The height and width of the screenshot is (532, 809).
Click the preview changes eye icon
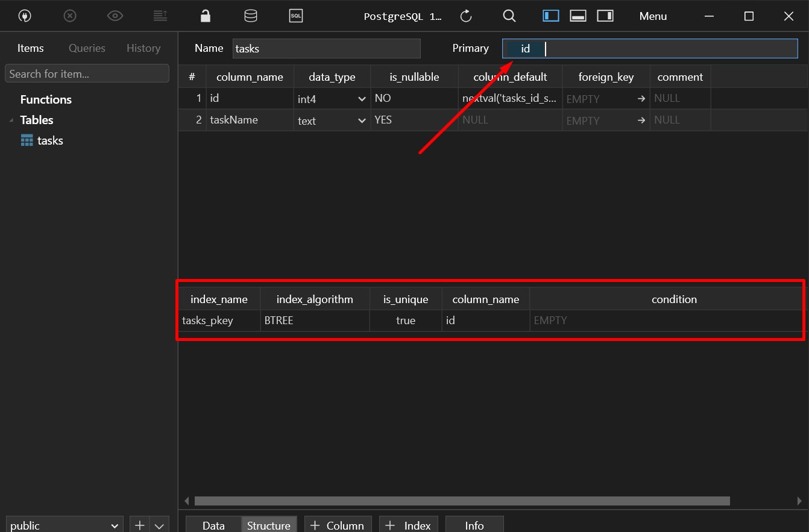tap(115, 16)
